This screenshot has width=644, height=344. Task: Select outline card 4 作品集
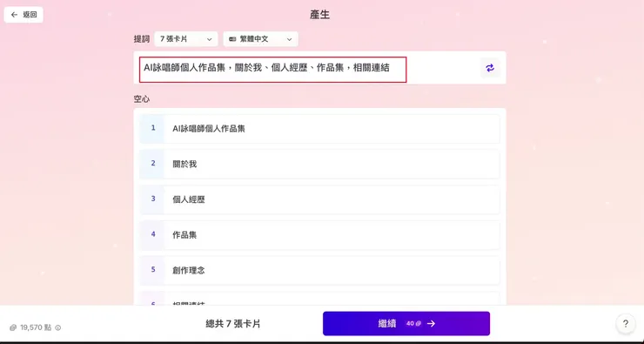(x=319, y=235)
